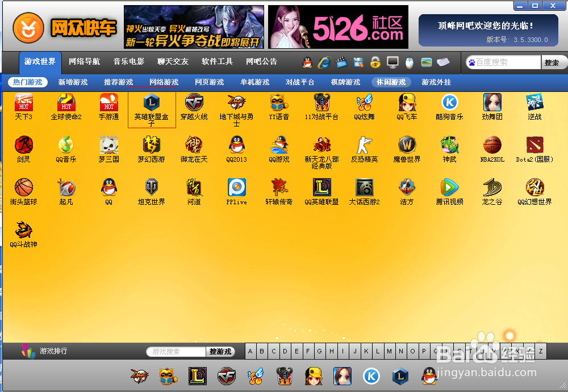The image size is (568, 392).
Task: Start 梦三国 game
Action: click(108, 149)
